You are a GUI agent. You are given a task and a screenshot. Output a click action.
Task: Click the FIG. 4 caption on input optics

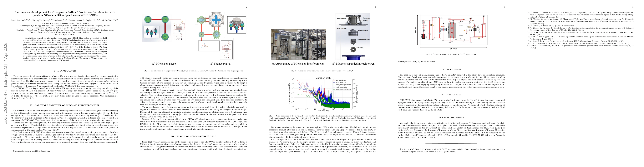pos(451,54)
